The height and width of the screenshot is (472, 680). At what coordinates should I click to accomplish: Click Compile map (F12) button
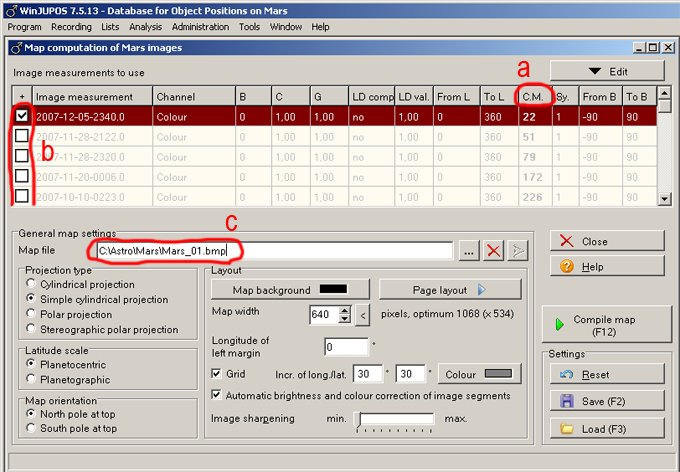(603, 325)
